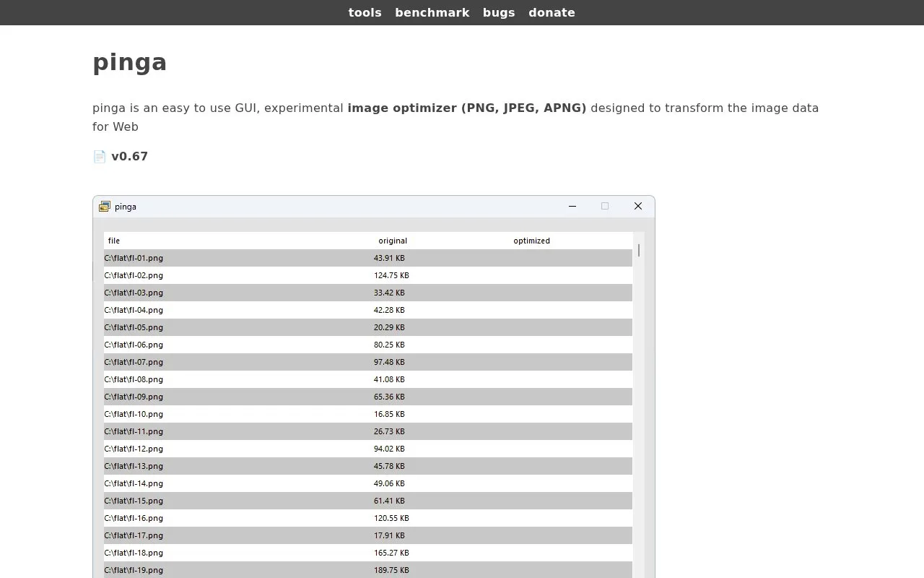This screenshot has width=924, height=578.
Task: Click the 43.91 KB size value
Action: tap(389, 258)
